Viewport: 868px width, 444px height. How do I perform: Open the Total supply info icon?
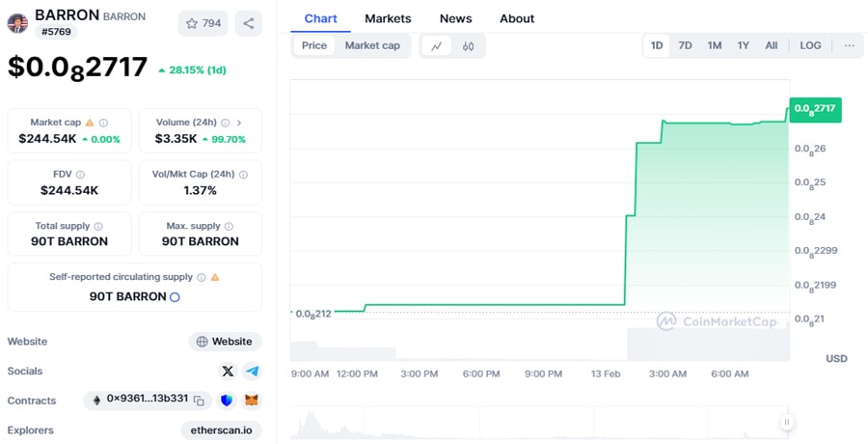[x=98, y=226]
